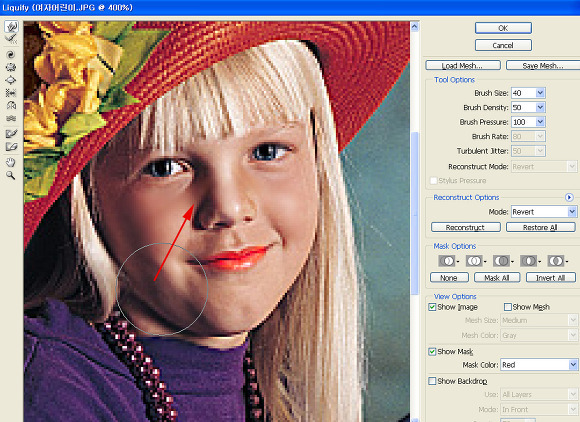Image resolution: width=580 pixels, height=422 pixels.
Task: Click the Reconstruct button
Action: tap(466, 227)
